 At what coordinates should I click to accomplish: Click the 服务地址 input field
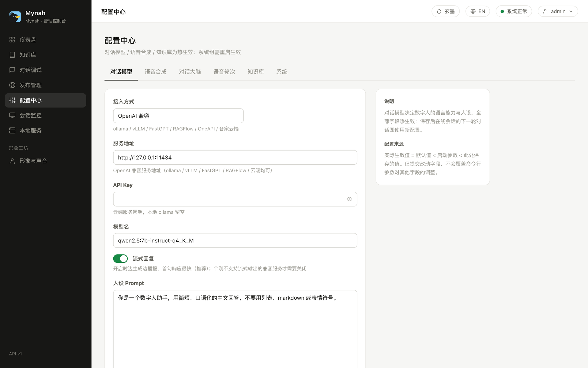[235, 157]
